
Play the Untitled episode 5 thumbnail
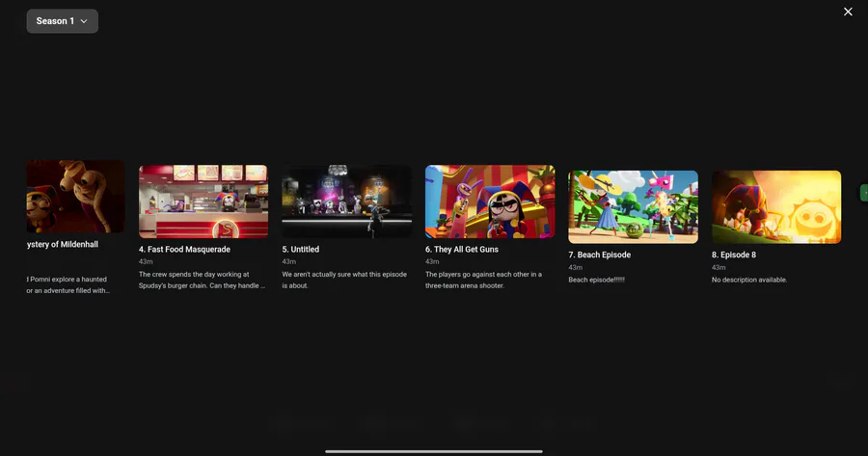pos(346,201)
